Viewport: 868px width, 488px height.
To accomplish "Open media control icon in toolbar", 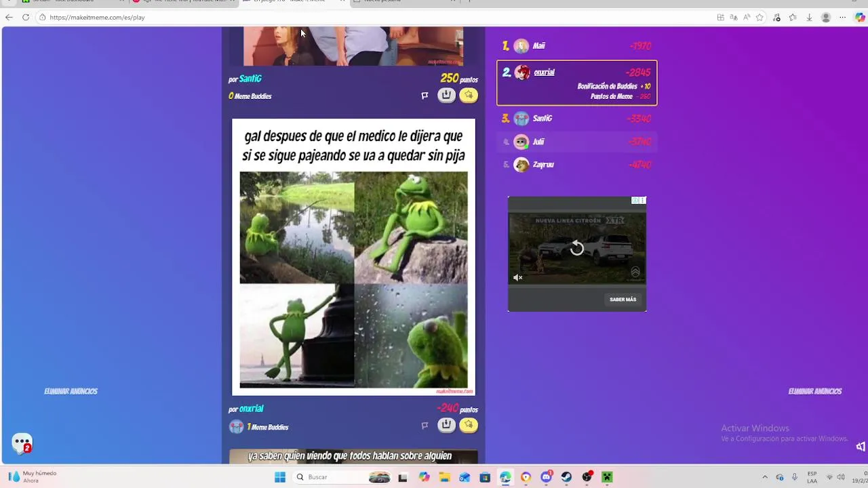I will pos(777,18).
